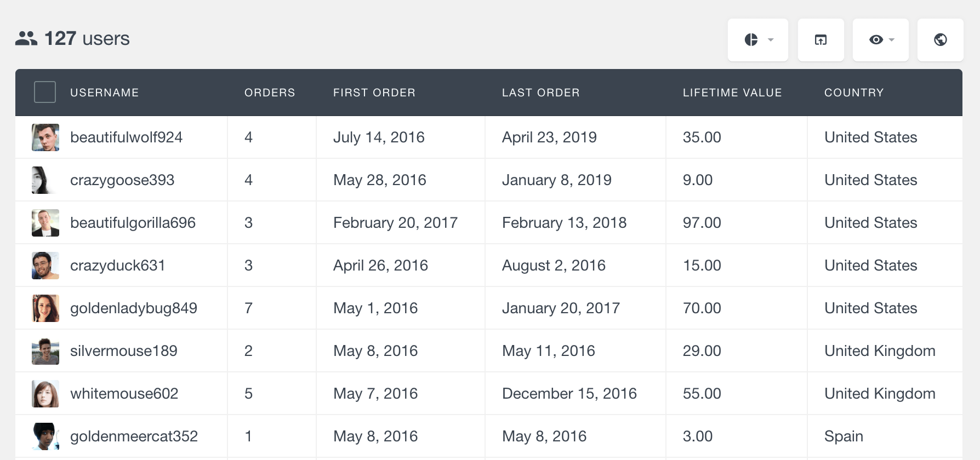Click goldenmeercat352's avatar thumbnail
The height and width of the screenshot is (460, 980).
pyautogui.click(x=45, y=436)
